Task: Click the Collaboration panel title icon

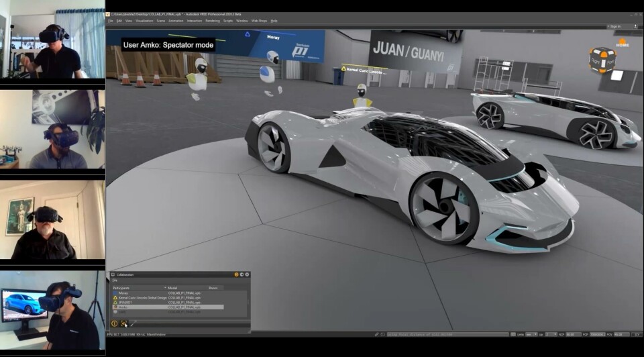Action: 113,274
